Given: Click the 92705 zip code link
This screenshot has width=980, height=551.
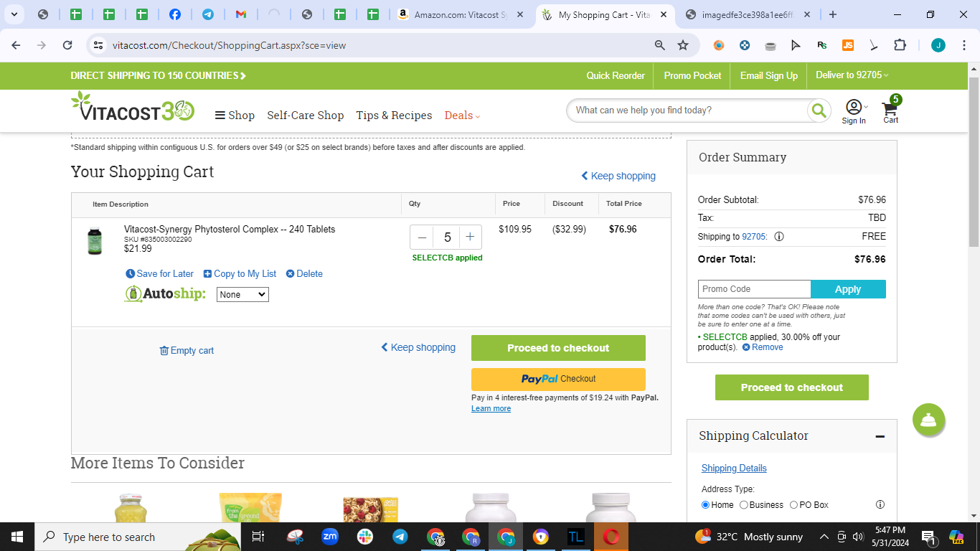Looking at the screenshot, I should click(754, 237).
